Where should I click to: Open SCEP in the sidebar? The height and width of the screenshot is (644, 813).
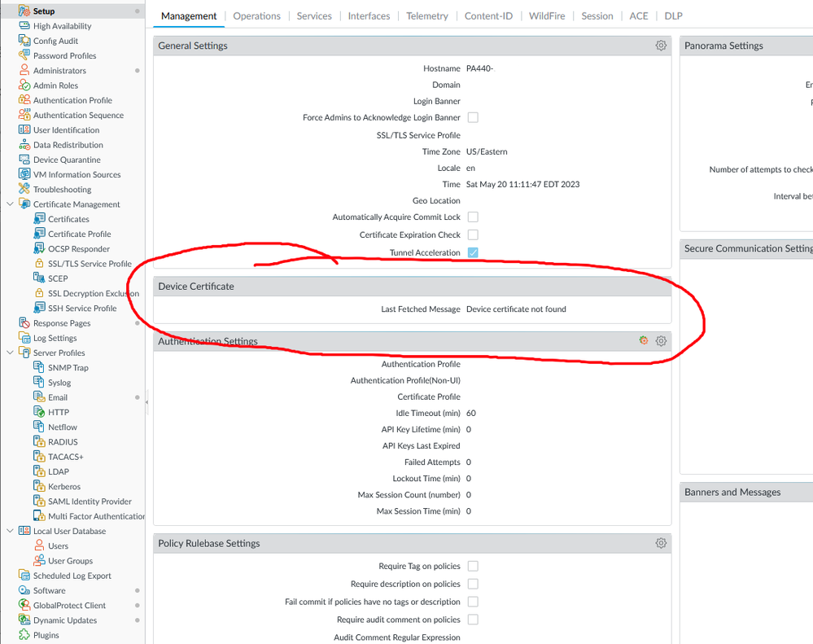(x=58, y=278)
